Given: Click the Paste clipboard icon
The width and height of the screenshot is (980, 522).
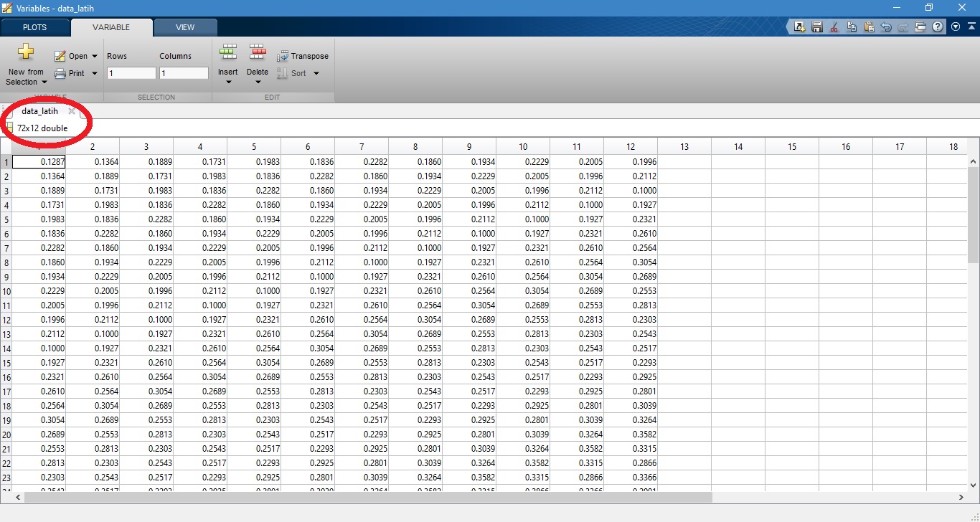Looking at the screenshot, I should [869, 27].
